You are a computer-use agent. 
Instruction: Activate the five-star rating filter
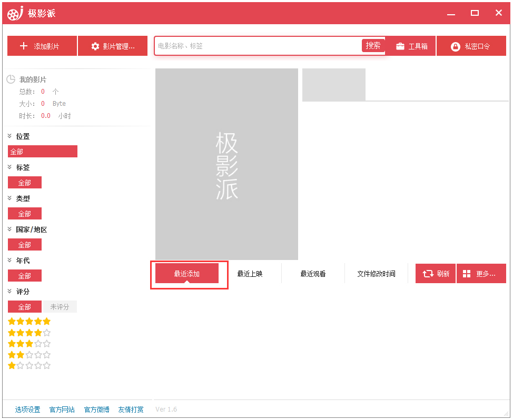29,321
